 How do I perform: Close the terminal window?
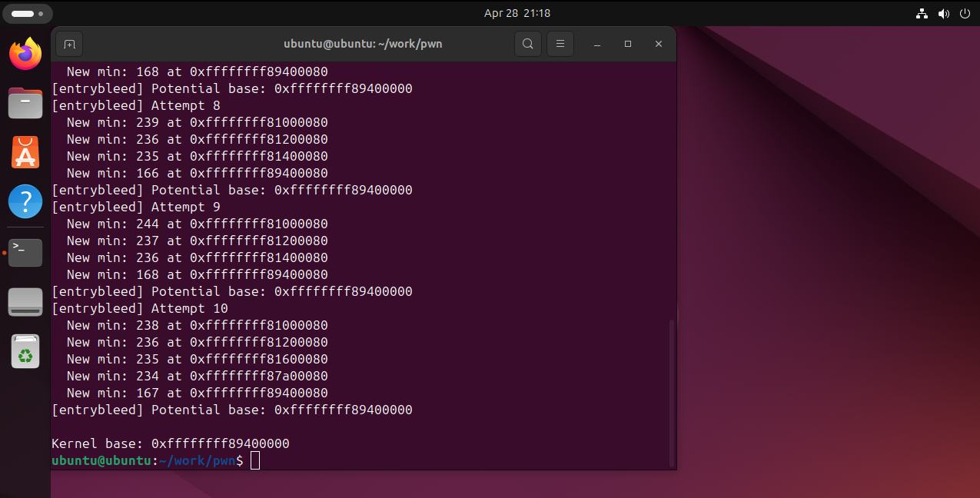pyautogui.click(x=659, y=44)
